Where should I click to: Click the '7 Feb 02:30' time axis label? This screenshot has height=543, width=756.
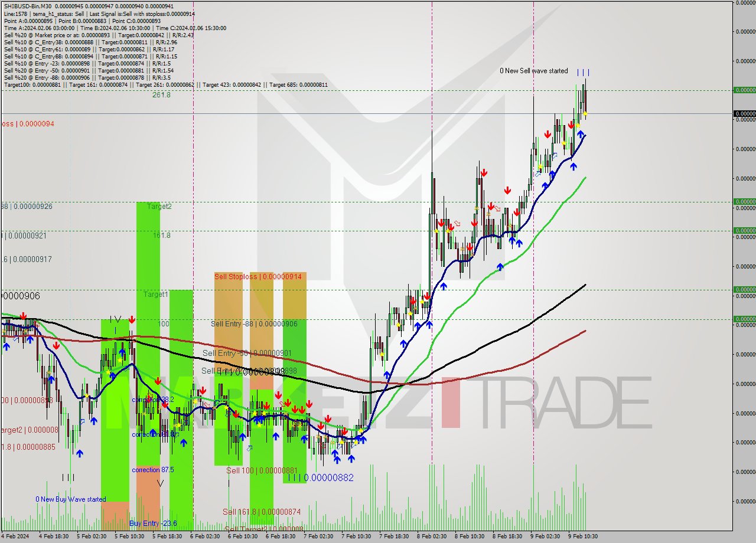(318, 537)
